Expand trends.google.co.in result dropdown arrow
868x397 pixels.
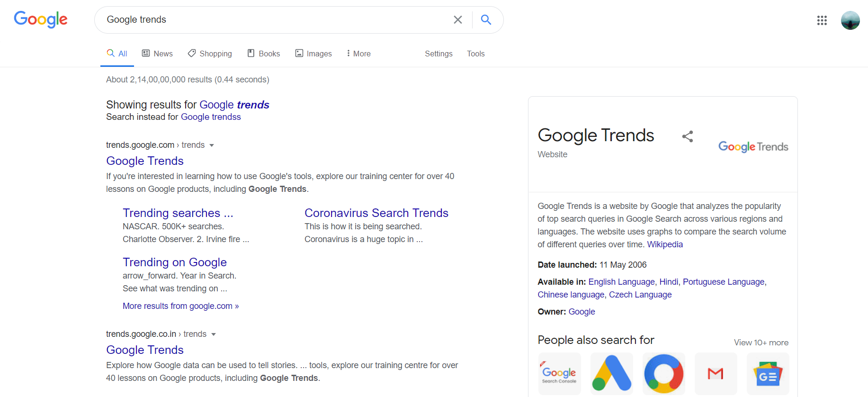[214, 334]
